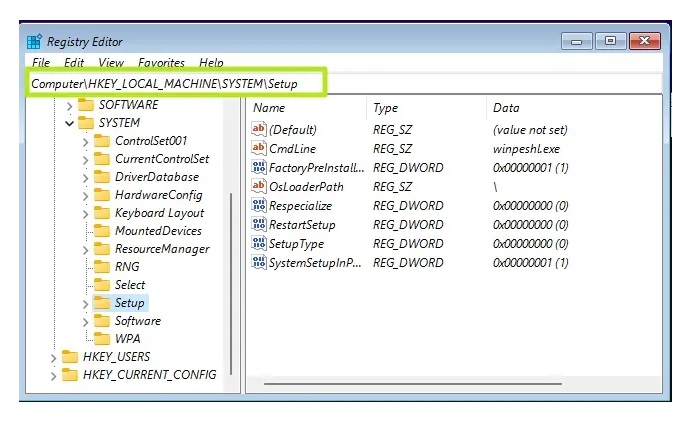Click the SetupType DWORD value icon
The image size is (687, 424).
[x=259, y=243]
